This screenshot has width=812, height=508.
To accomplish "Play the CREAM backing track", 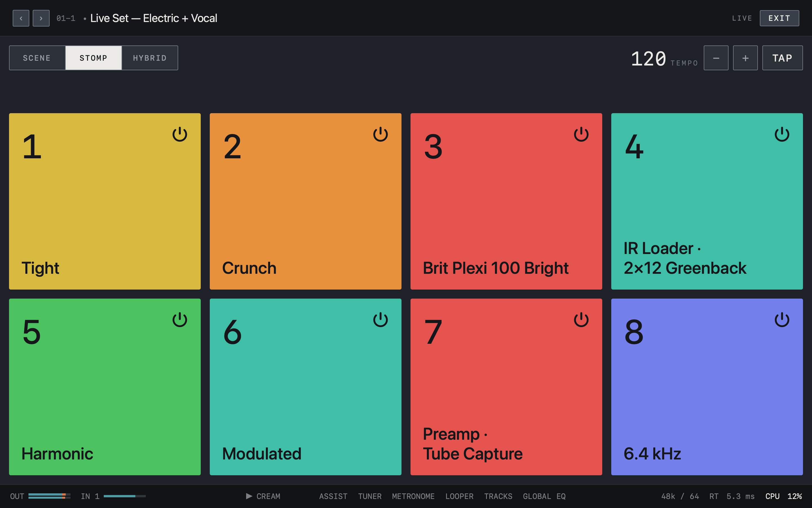I will click(x=263, y=496).
